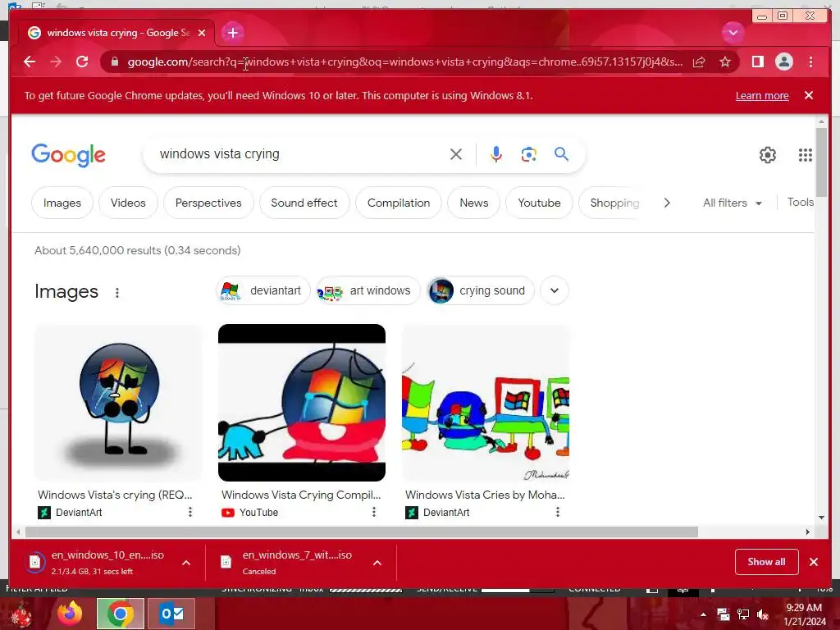Open Firefox from the taskbar
Screen dimensions: 840x630
click(x=71, y=614)
